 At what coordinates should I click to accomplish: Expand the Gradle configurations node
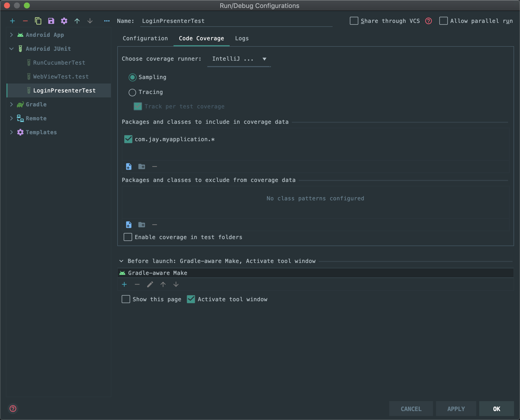point(11,104)
